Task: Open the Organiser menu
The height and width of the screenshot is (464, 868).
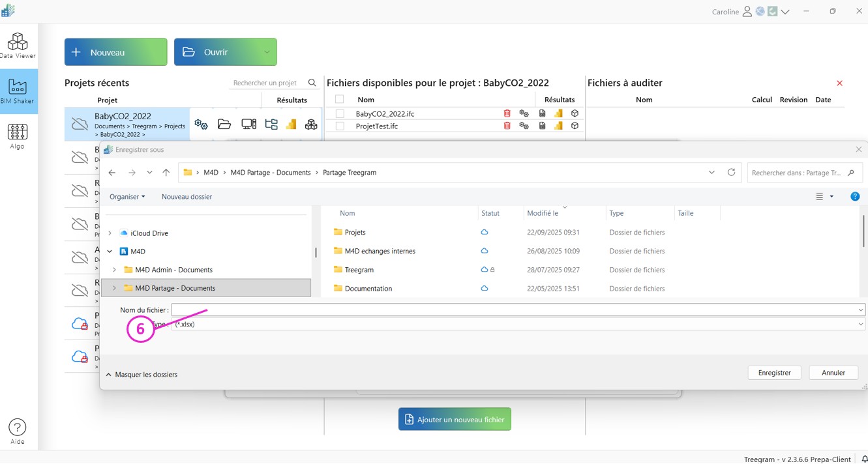Action: coord(127,197)
